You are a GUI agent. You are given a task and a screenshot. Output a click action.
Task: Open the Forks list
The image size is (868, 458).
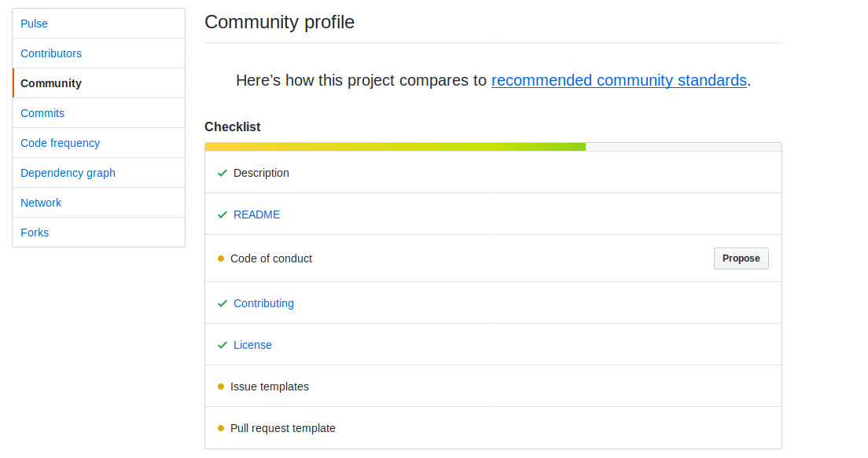click(98, 233)
